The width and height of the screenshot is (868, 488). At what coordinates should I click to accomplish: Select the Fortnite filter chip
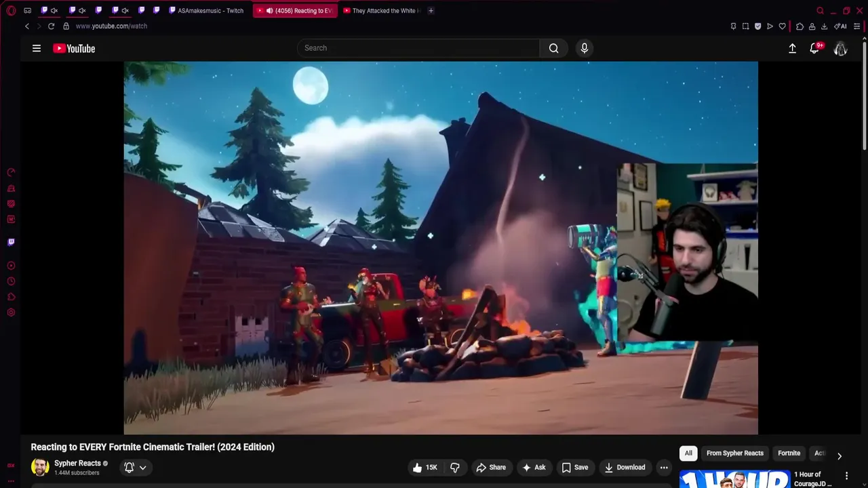coord(789,453)
